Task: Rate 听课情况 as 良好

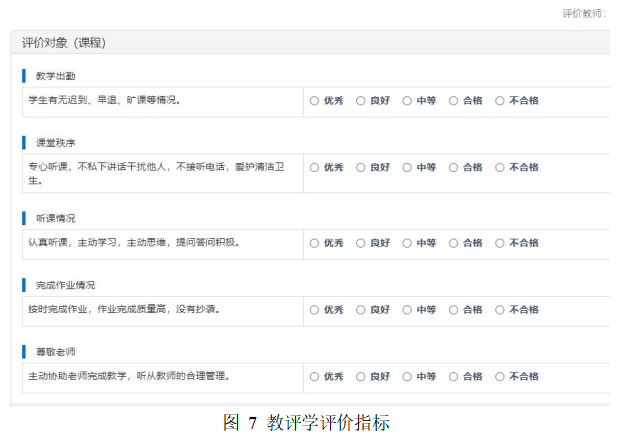Action: coord(361,243)
